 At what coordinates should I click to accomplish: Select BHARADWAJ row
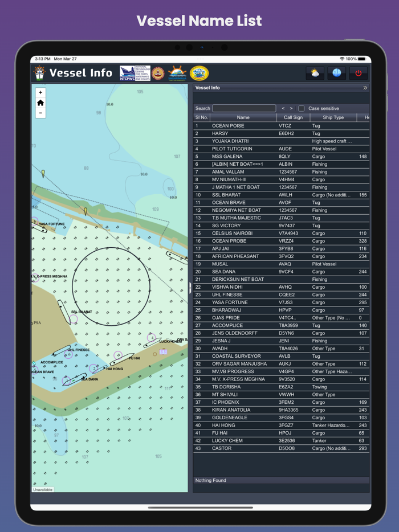[x=281, y=310]
